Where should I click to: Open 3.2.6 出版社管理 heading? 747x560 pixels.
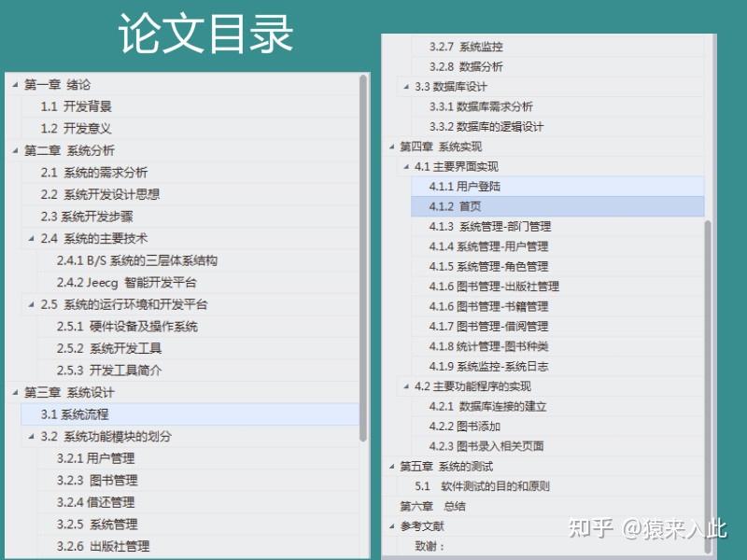point(103,546)
